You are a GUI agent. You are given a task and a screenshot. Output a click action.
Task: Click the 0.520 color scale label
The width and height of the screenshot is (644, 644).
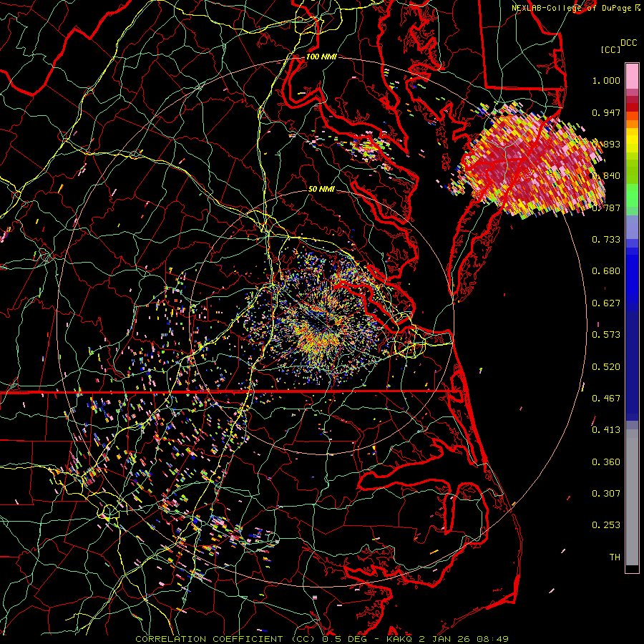606,367
